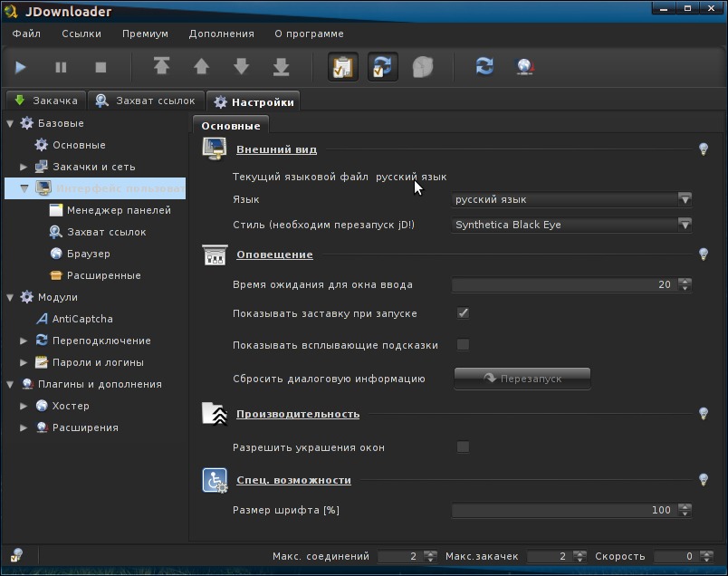
Task: Increase Скорость limit value
Action: coord(706,552)
